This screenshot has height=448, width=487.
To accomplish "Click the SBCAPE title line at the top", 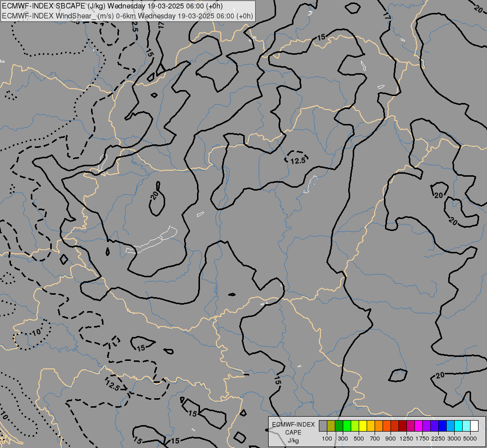I will 112,6.
